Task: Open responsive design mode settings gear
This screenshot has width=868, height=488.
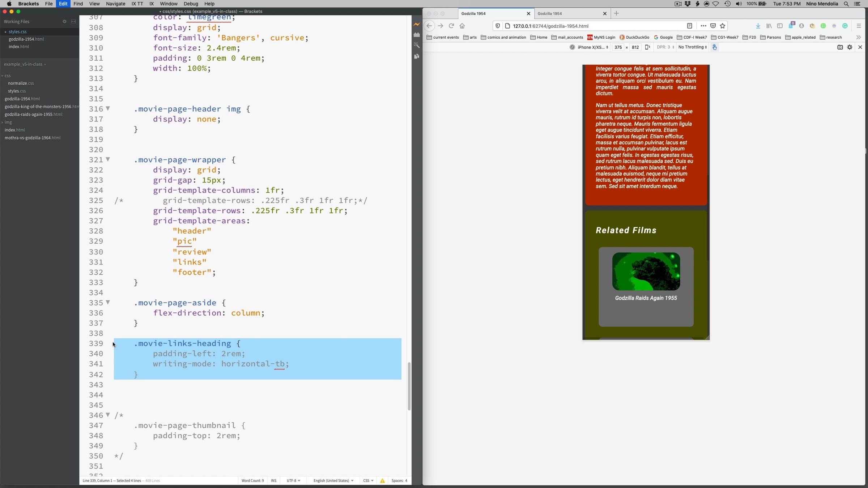Action: click(x=850, y=47)
